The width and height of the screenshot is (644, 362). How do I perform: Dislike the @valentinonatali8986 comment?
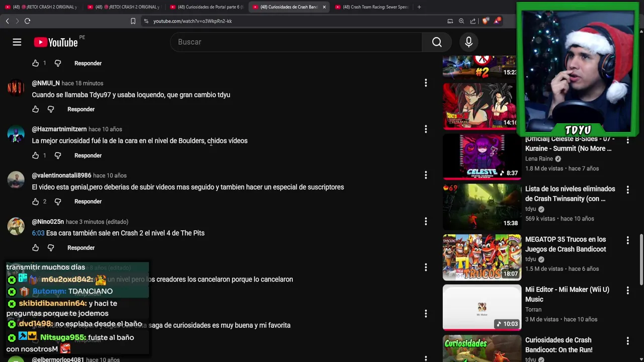[x=58, y=202]
